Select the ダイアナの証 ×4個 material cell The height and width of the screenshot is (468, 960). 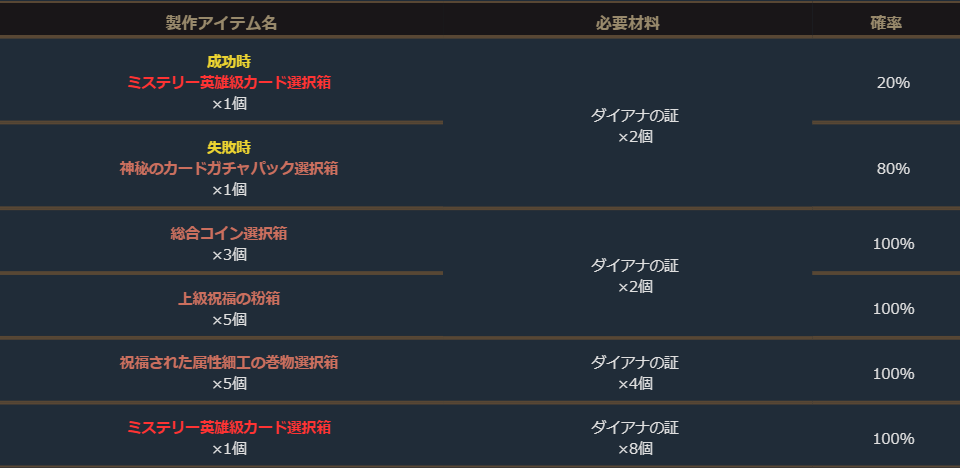pyautogui.click(x=635, y=372)
